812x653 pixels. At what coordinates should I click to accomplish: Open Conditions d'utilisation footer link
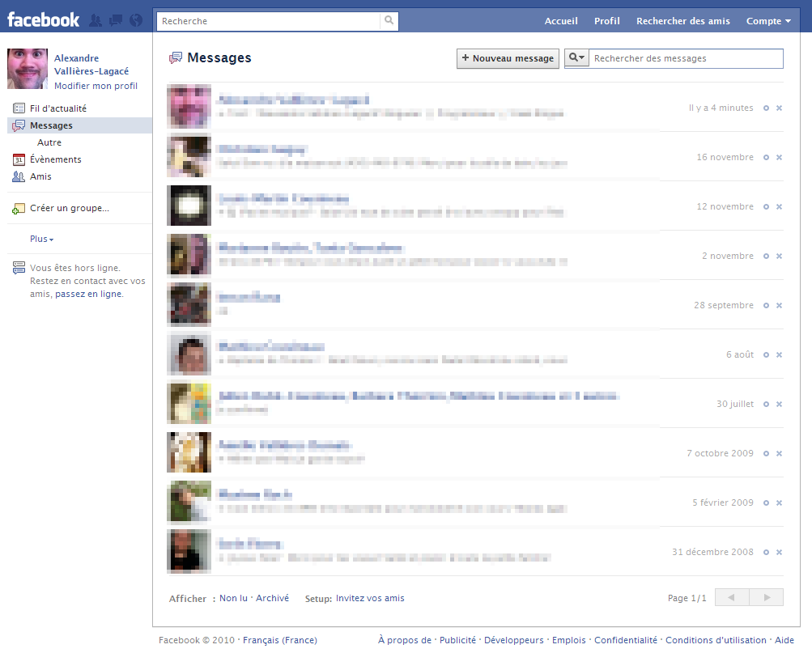[716, 640]
